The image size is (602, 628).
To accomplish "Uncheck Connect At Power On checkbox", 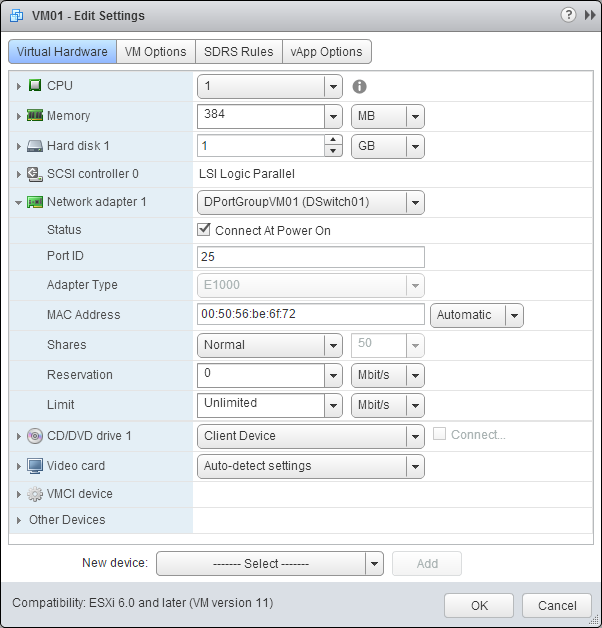I will coord(206,230).
